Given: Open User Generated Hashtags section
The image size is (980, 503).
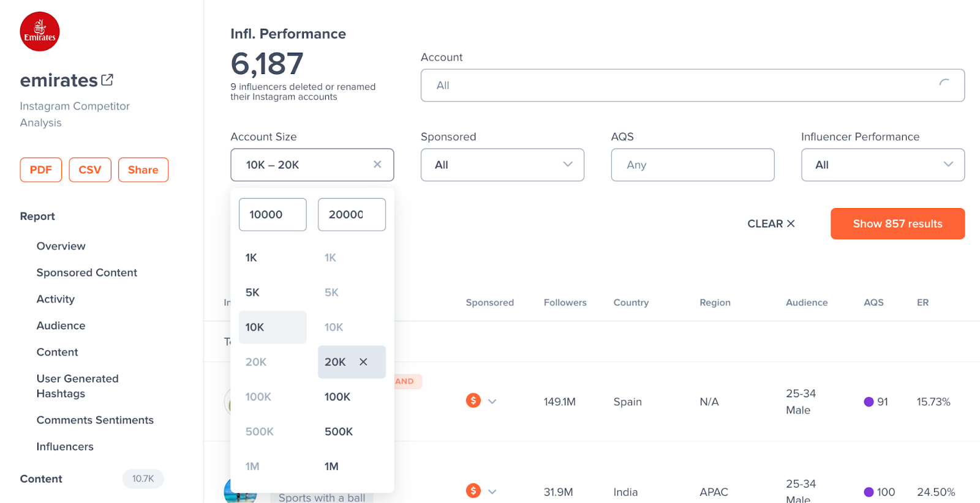Looking at the screenshot, I should pos(78,386).
